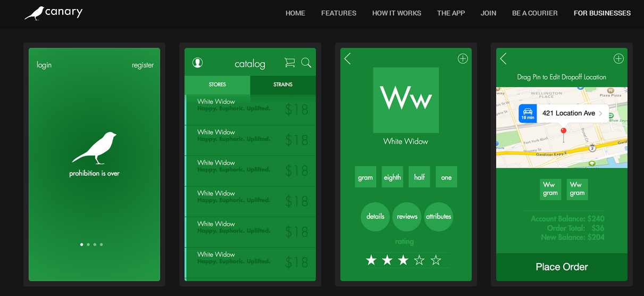Open the reviews circle button
The image size is (644, 296).
(407, 217)
